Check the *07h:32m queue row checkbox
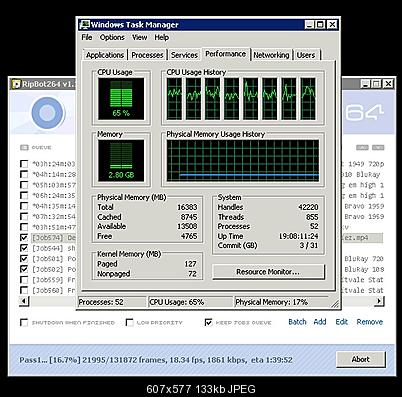Image resolution: width=402 pixels, height=397 pixels. [24, 216]
